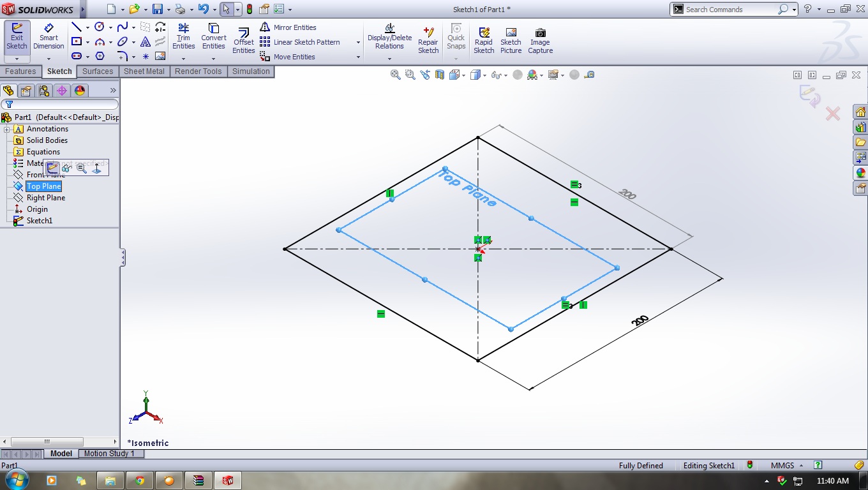Toggle the feature tree filter icon
Image resolution: width=868 pixels, height=490 pixels.
[9, 105]
